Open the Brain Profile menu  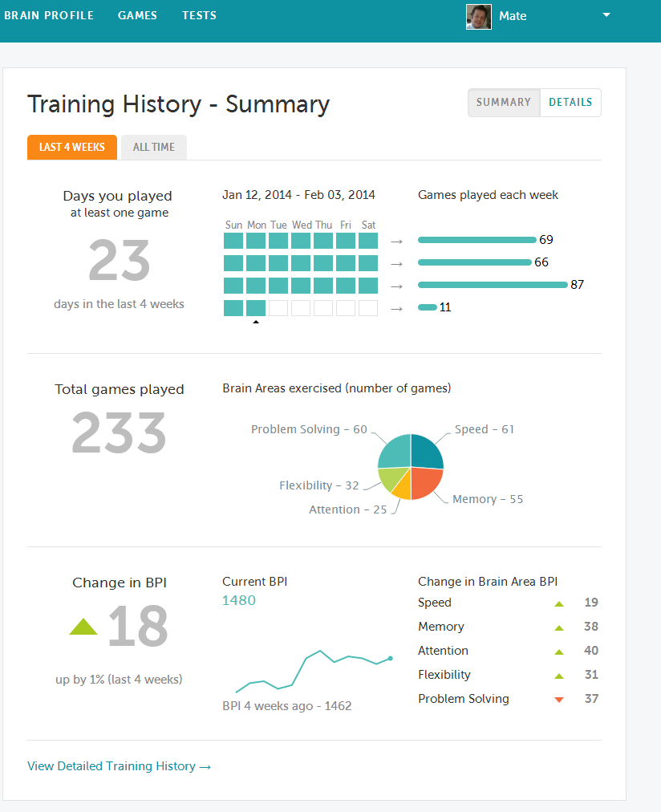(x=49, y=15)
